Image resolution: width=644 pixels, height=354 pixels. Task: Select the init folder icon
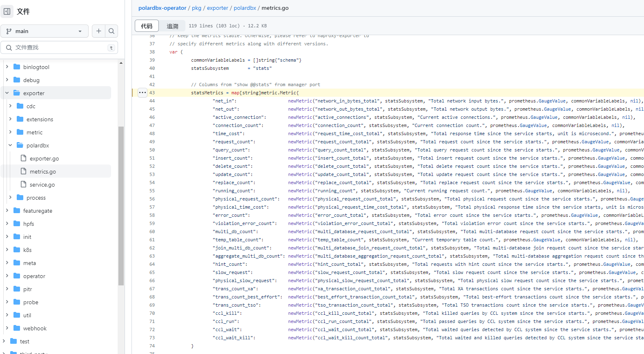click(x=17, y=236)
